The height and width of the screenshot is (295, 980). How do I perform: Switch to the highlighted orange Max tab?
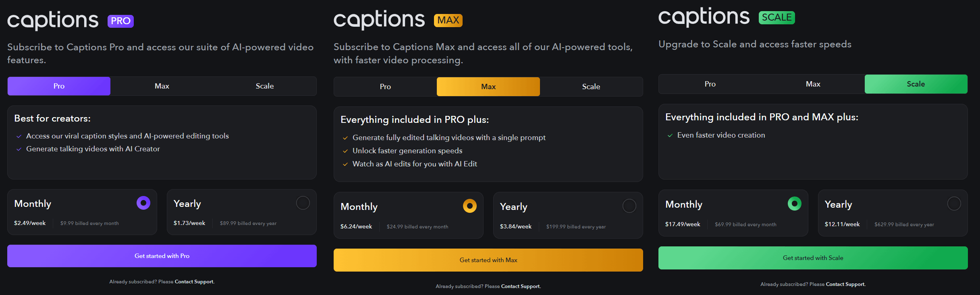tap(488, 87)
